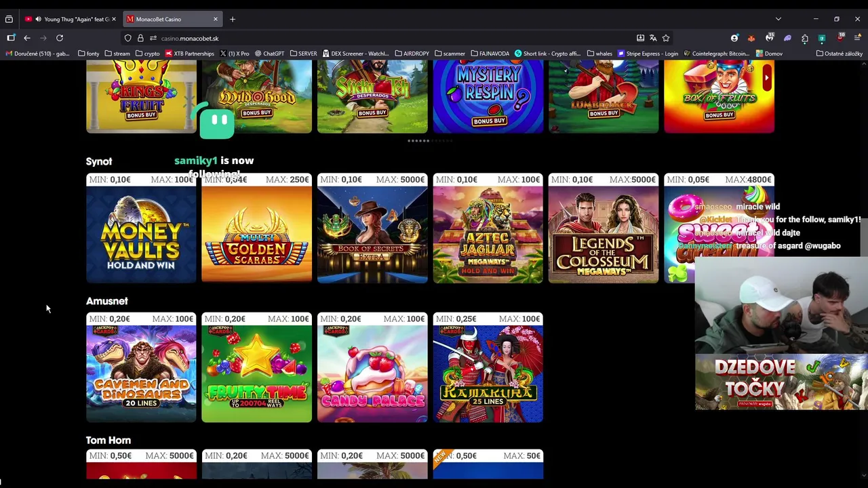Close the MonacoBet Casino tab
Viewport: 868px width, 488px height.
tap(216, 19)
